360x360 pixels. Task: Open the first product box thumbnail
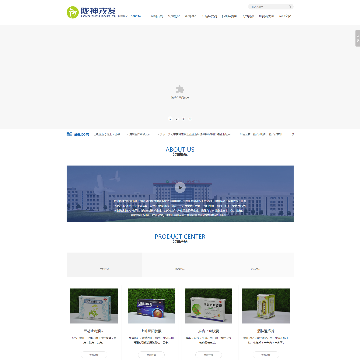tap(94, 306)
